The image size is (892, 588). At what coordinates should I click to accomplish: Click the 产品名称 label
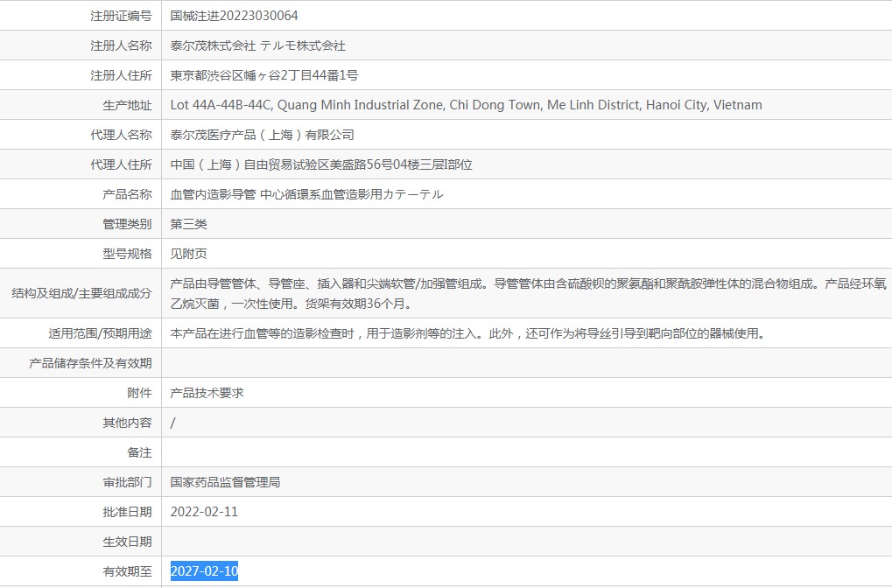point(127,194)
